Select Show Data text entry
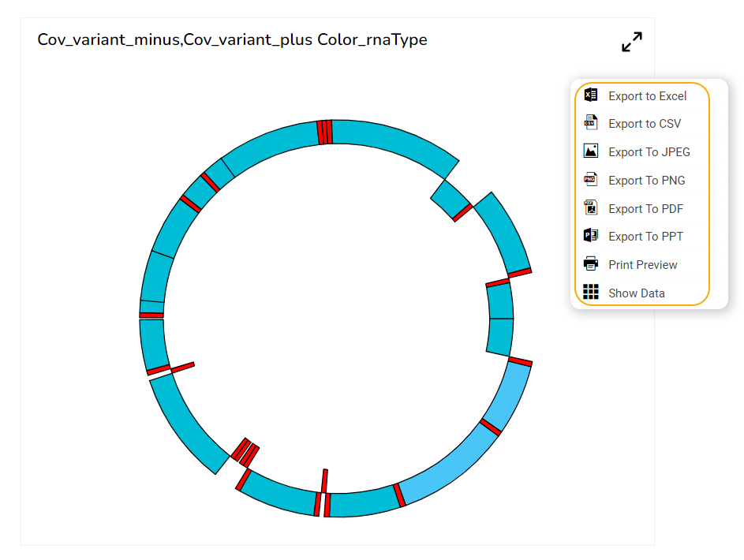The height and width of the screenshot is (560, 744). [636, 293]
